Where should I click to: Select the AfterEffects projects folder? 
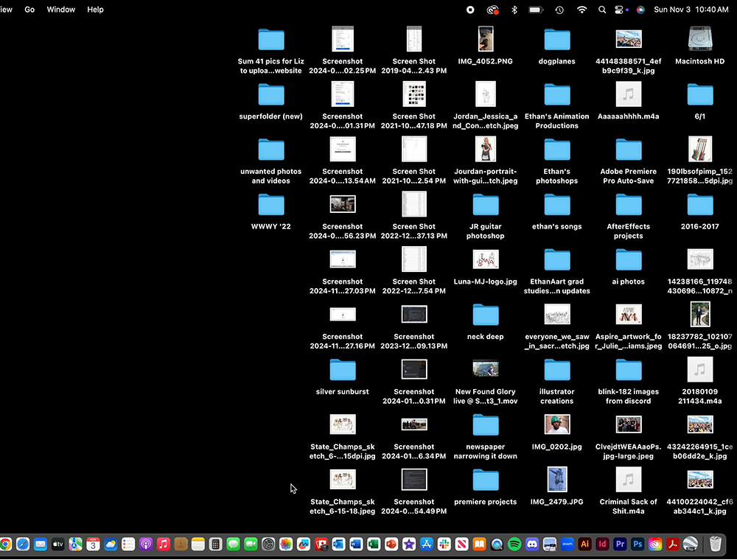pos(629,204)
